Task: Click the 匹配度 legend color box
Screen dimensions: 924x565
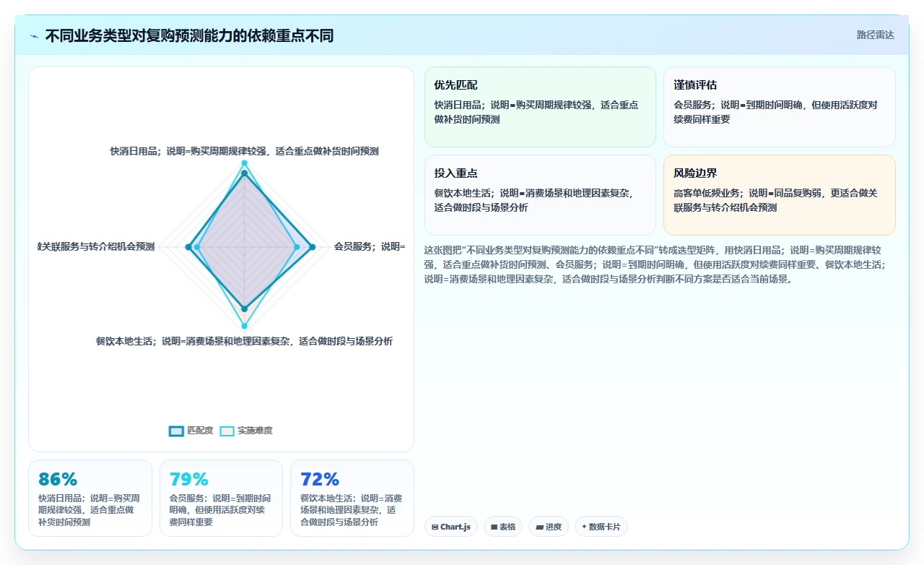Action: tap(176, 431)
